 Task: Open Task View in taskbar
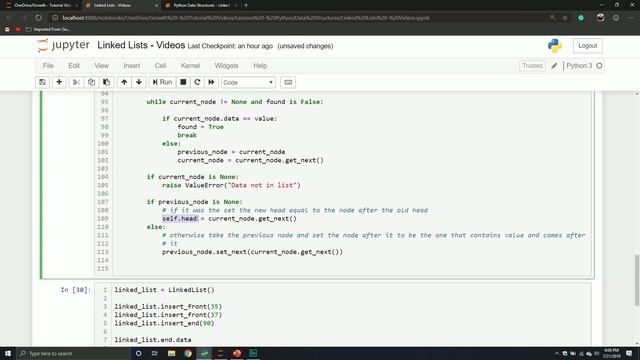click(x=155, y=353)
